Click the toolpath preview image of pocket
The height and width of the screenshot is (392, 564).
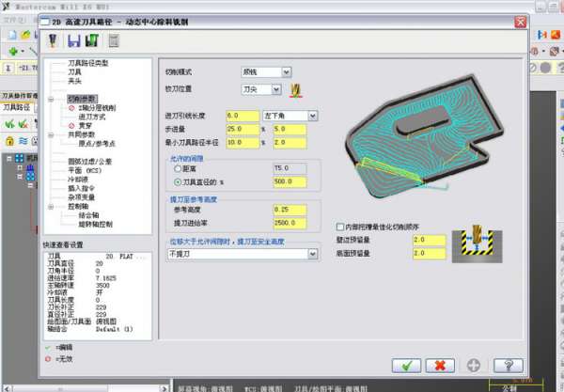coord(425,136)
